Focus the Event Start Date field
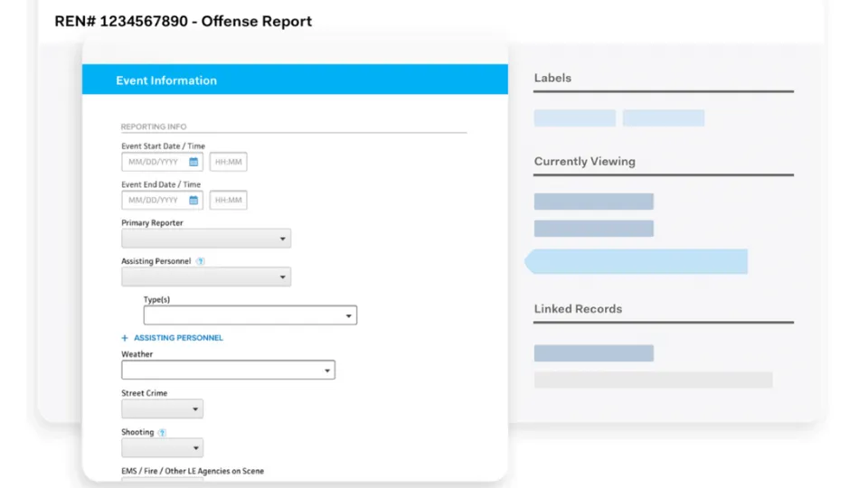Screen dimensions: 868x488 point(162,162)
